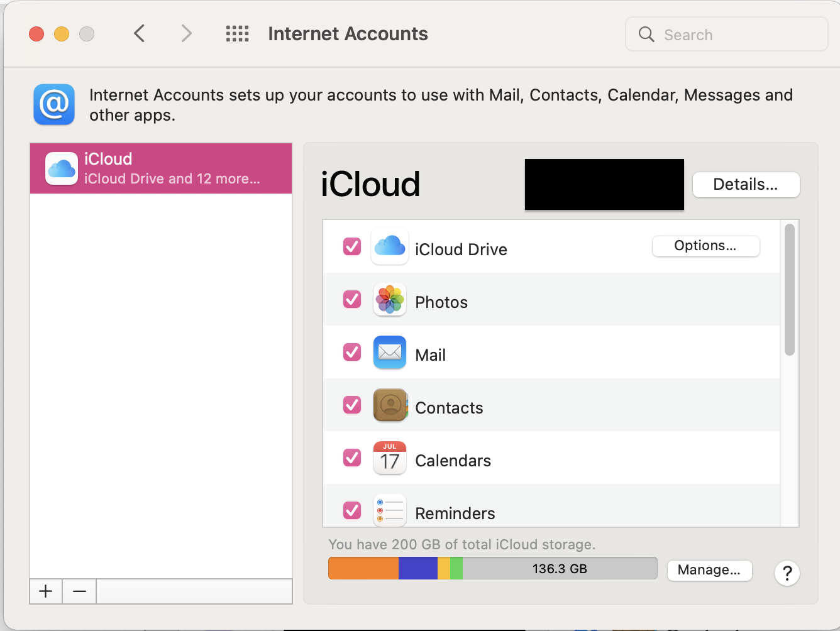Select the iCloud account in sidebar

pyautogui.click(x=161, y=168)
